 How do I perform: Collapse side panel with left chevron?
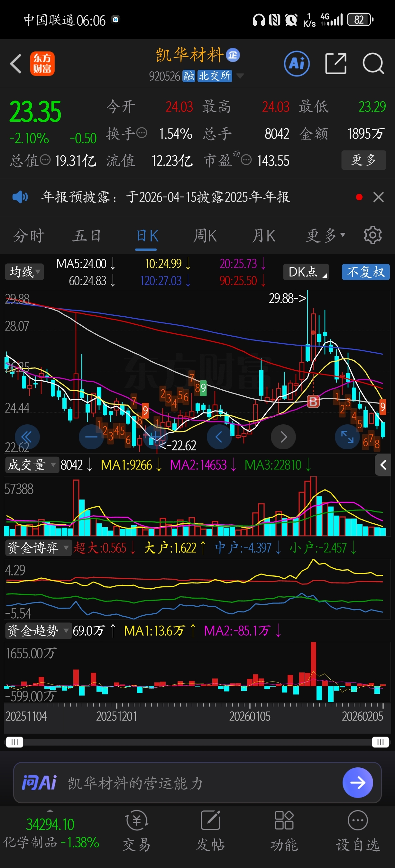(x=383, y=465)
